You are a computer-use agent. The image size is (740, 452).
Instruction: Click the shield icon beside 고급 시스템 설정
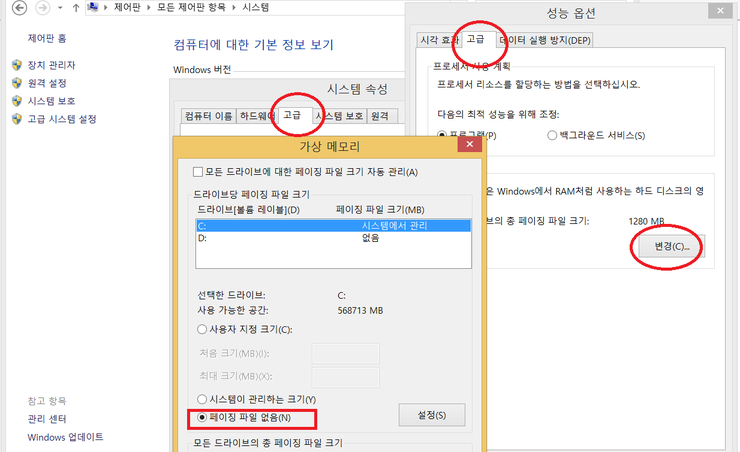[17, 118]
